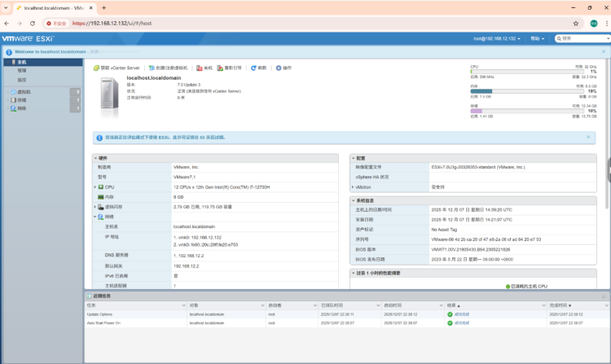The image size is (611, 364).
Task: Open the browser profile avatar
Action: [594, 24]
